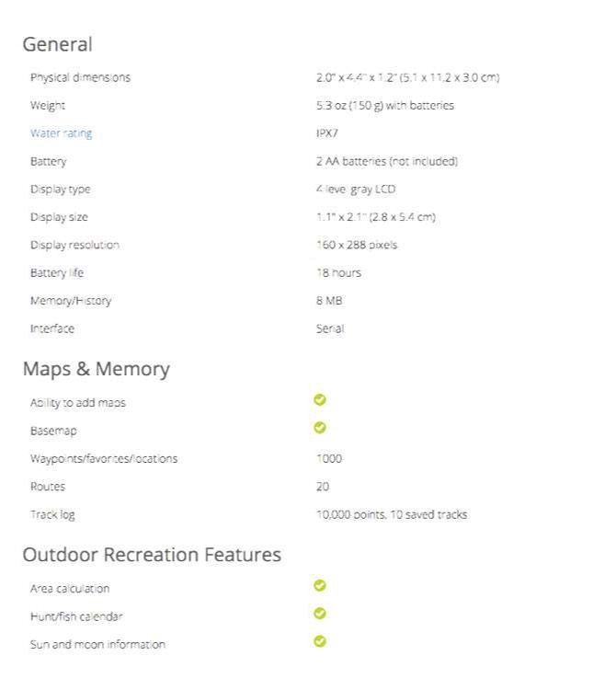Viewport: 616px width, 690px height.
Task: Click the 18 hours battery life value
Action: (338, 273)
